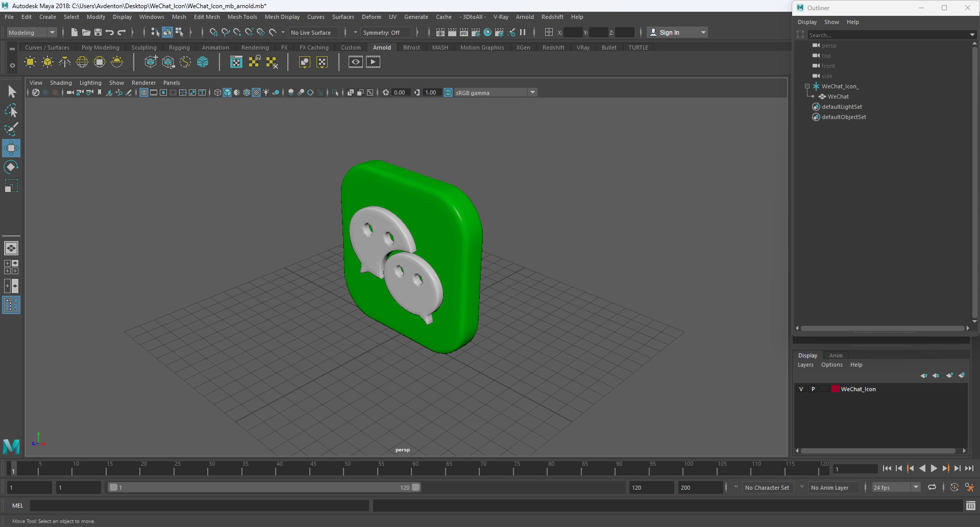Screen dimensions: 980x527
Task: Create an Arnold skydome light
Action: [82, 62]
